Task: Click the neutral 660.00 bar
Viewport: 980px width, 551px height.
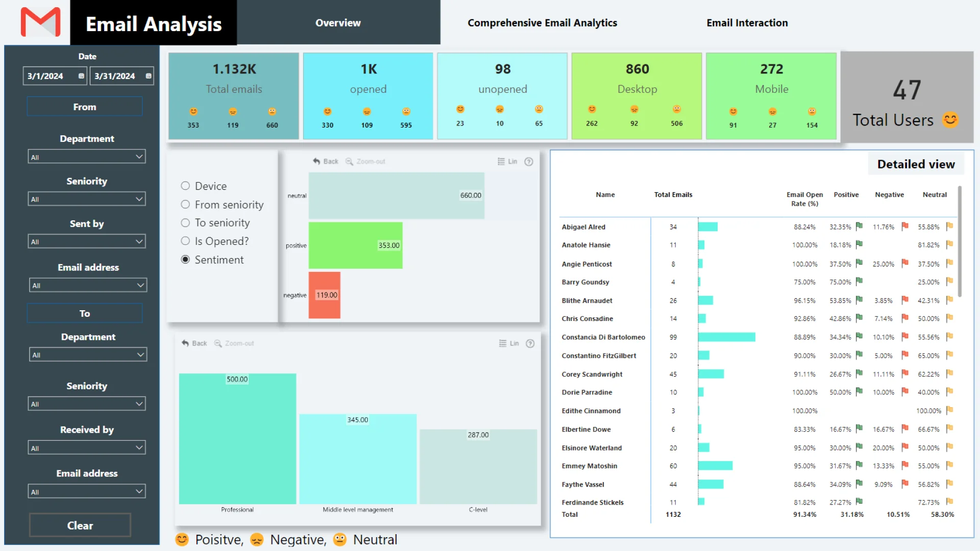Action: coord(396,195)
